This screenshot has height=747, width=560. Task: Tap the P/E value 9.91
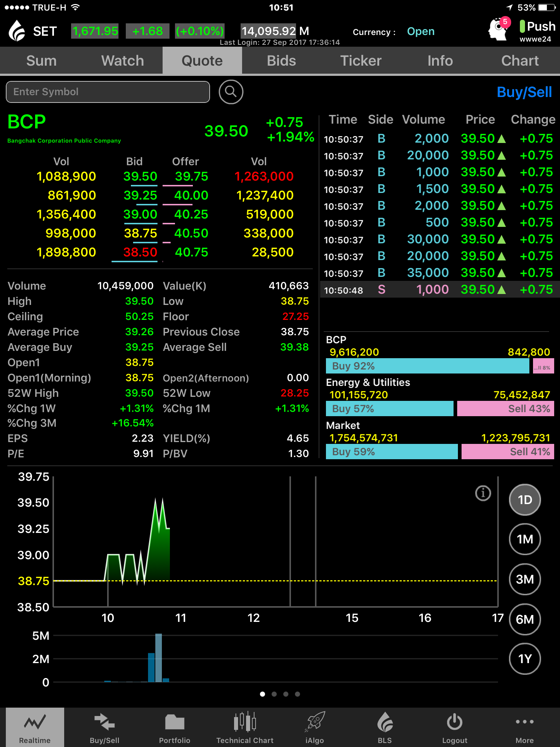pos(143,453)
